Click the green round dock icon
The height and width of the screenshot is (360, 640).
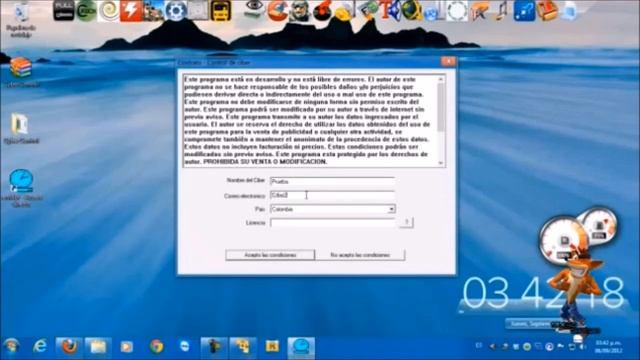(x=87, y=11)
